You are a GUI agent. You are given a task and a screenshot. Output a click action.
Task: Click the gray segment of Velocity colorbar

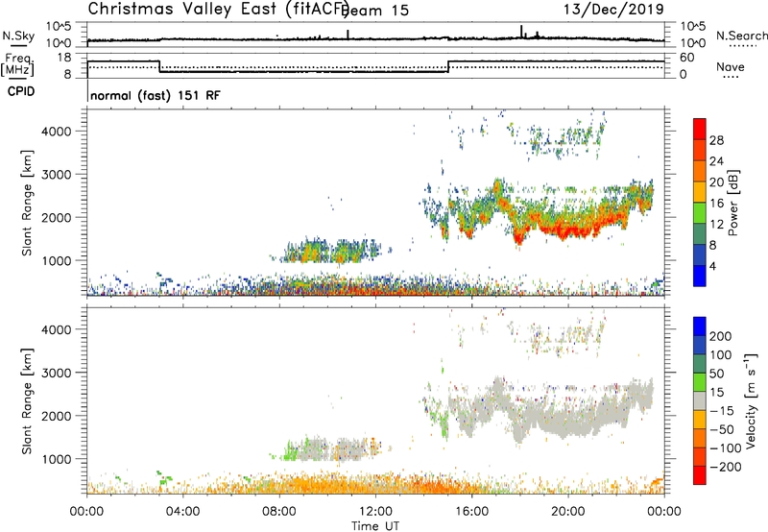click(700, 400)
